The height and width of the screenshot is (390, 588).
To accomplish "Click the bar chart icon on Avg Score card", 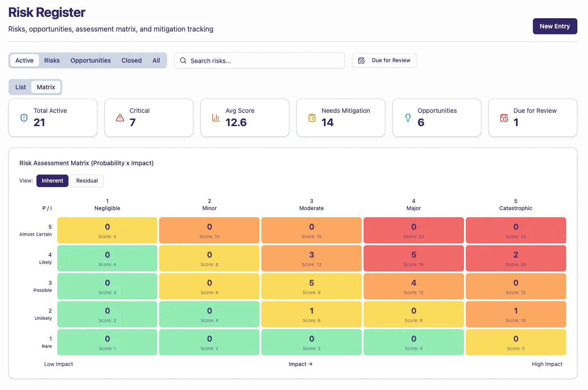I will (x=216, y=118).
